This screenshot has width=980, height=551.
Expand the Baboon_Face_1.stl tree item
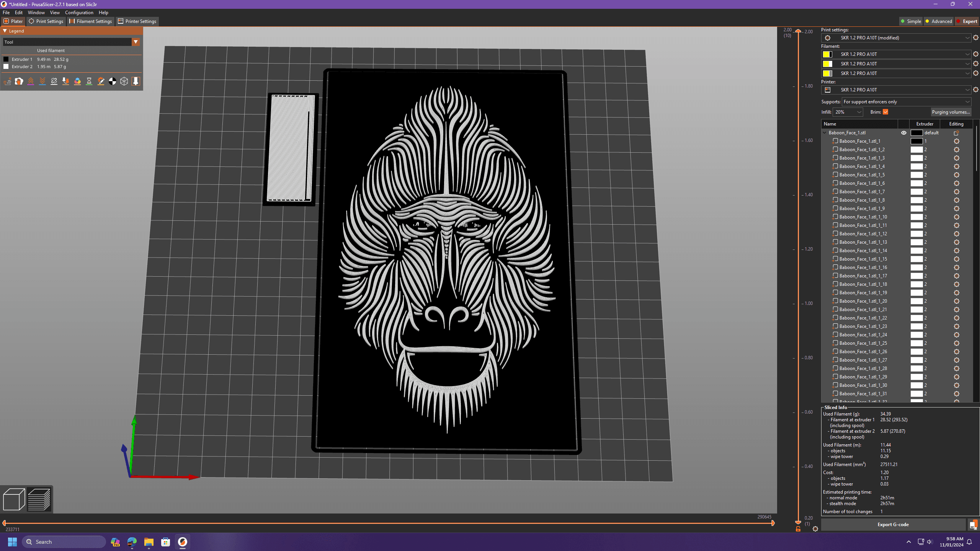[x=824, y=132]
